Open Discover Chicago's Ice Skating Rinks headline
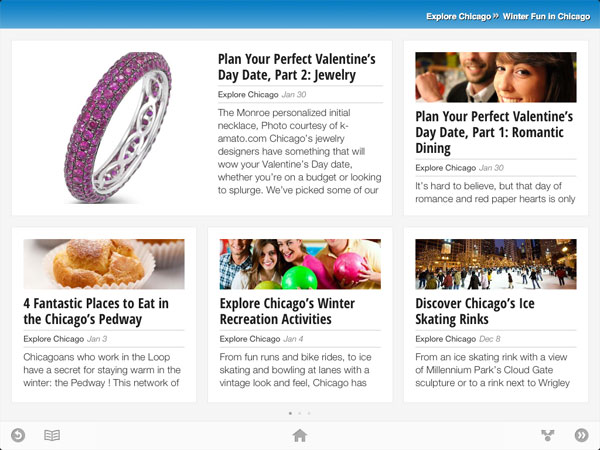The width and height of the screenshot is (600, 450). coord(475,311)
